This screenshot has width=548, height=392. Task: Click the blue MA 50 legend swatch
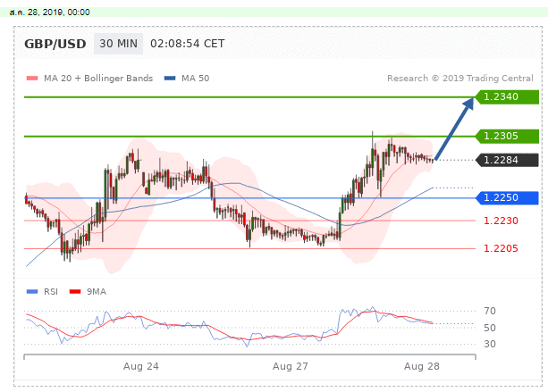pos(170,79)
